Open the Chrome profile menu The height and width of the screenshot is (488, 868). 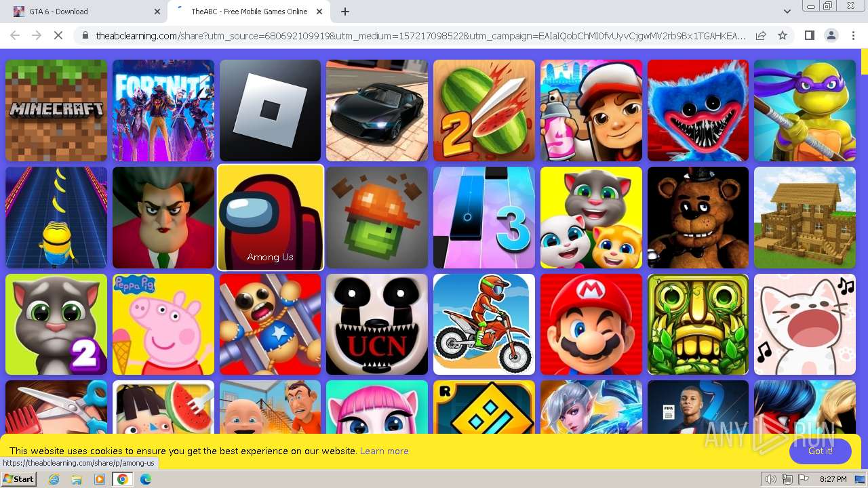pyautogui.click(x=831, y=35)
